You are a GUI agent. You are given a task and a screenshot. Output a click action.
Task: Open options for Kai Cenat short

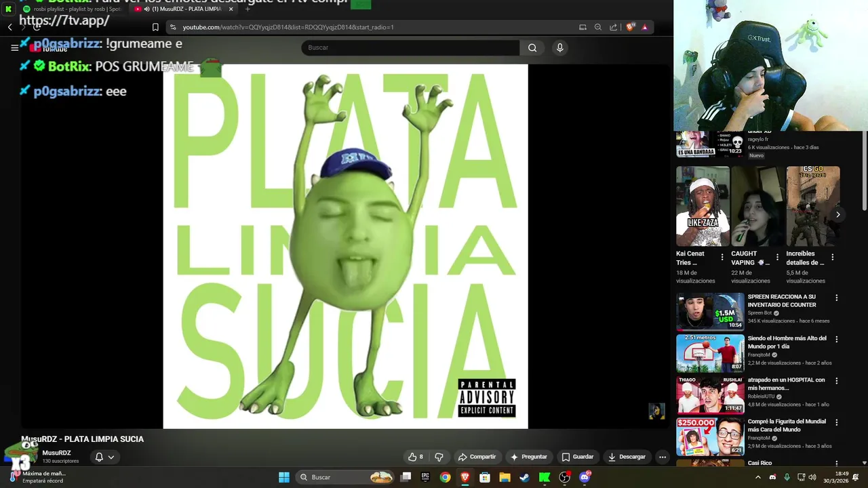tap(722, 258)
